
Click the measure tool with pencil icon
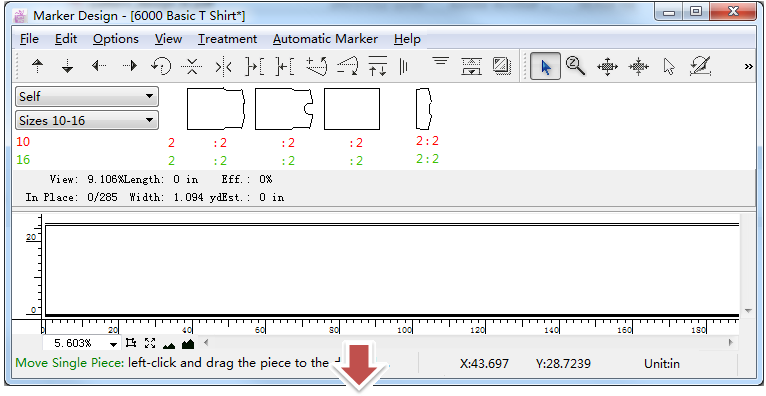700,66
